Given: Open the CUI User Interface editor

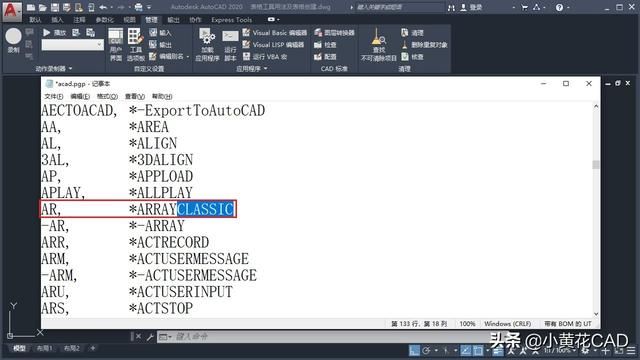Looking at the screenshot, I should click(116, 44).
